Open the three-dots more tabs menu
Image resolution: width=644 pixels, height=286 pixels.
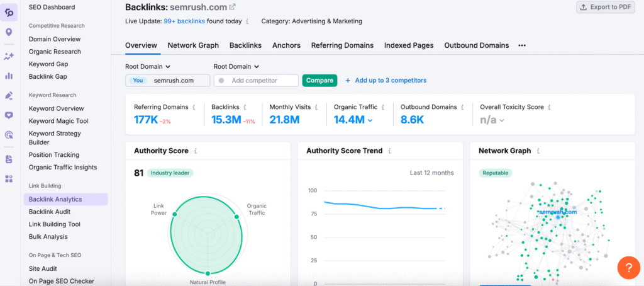pos(522,46)
